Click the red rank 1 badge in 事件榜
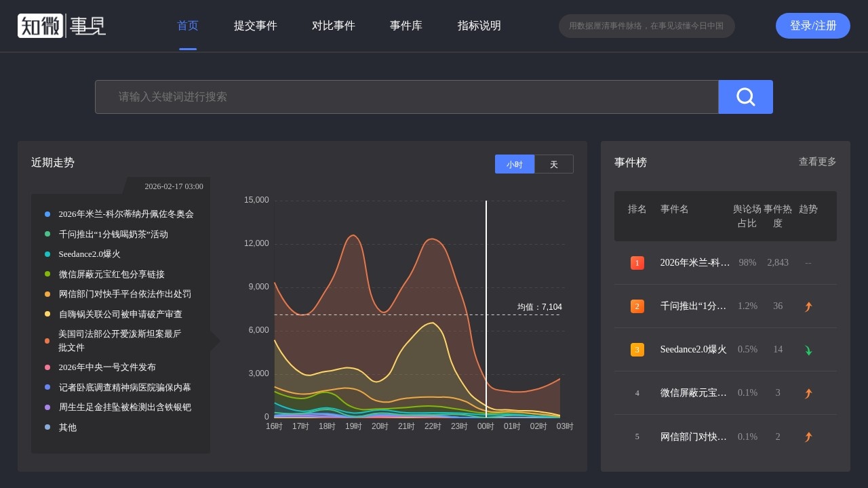Viewport: 868px width, 488px height. pyautogui.click(x=637, y=262)
